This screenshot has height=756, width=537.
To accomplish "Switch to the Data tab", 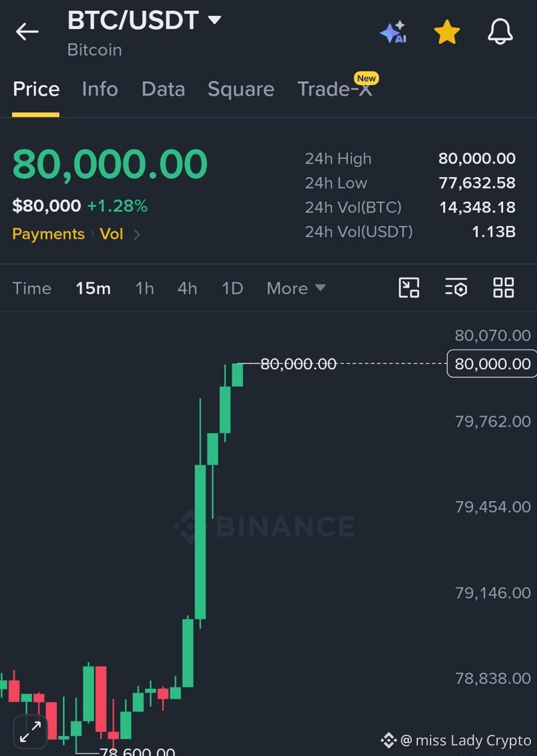I will click(x=163, y=89).
